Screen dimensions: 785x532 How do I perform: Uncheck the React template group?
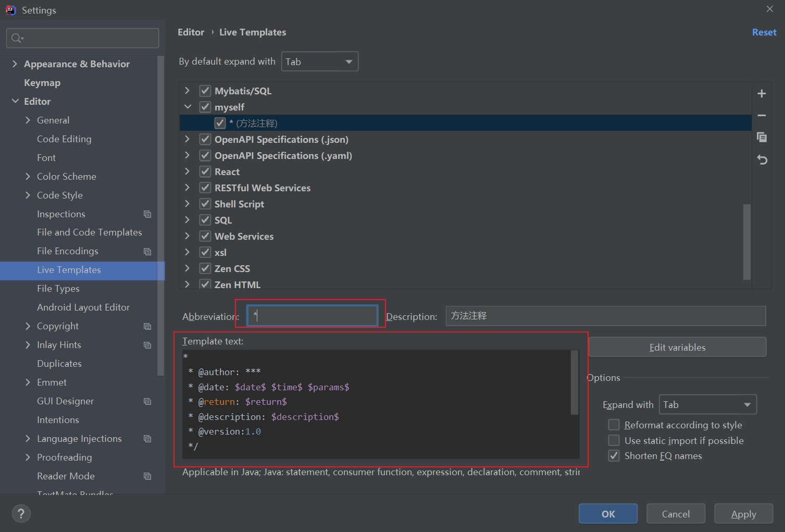pos(205,171)
